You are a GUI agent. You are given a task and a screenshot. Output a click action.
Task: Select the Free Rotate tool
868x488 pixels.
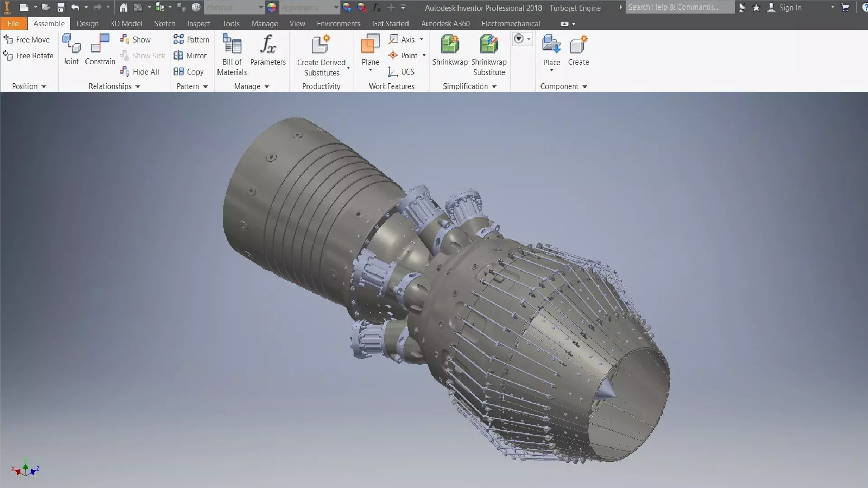28,56
